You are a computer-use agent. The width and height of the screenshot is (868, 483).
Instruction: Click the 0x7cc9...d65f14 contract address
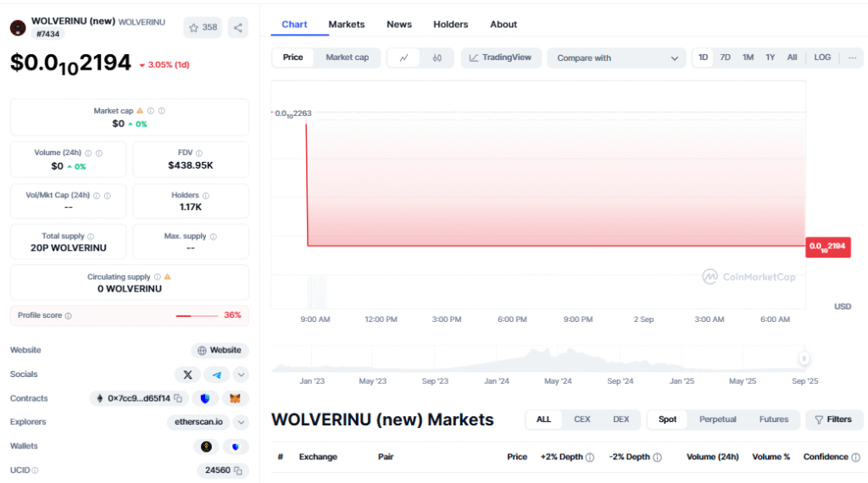point(139,398)
